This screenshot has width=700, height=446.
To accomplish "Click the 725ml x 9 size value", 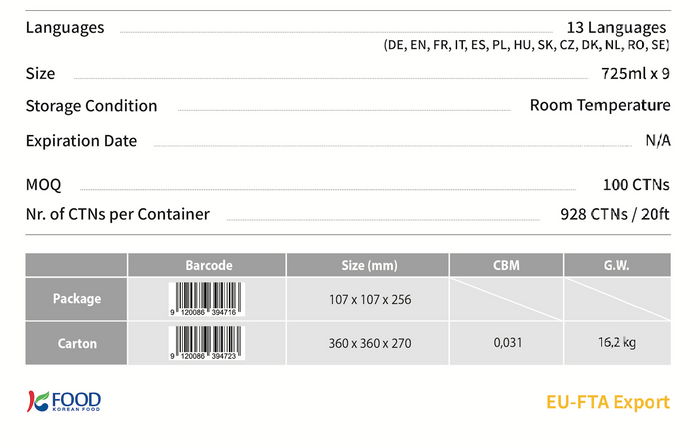I will [x=635, y=74].
